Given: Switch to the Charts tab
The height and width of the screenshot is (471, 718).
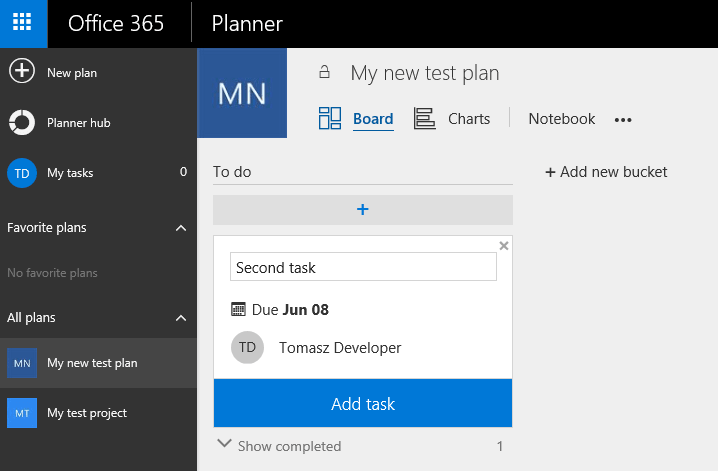Looking at the screenshot, I should pos(469,119).
